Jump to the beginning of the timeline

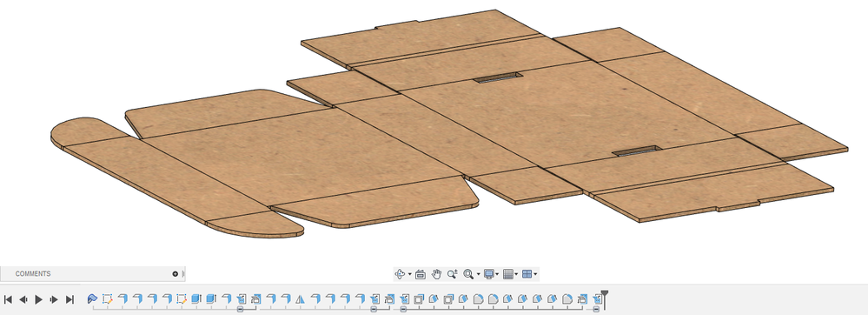[x=9, y=299]
